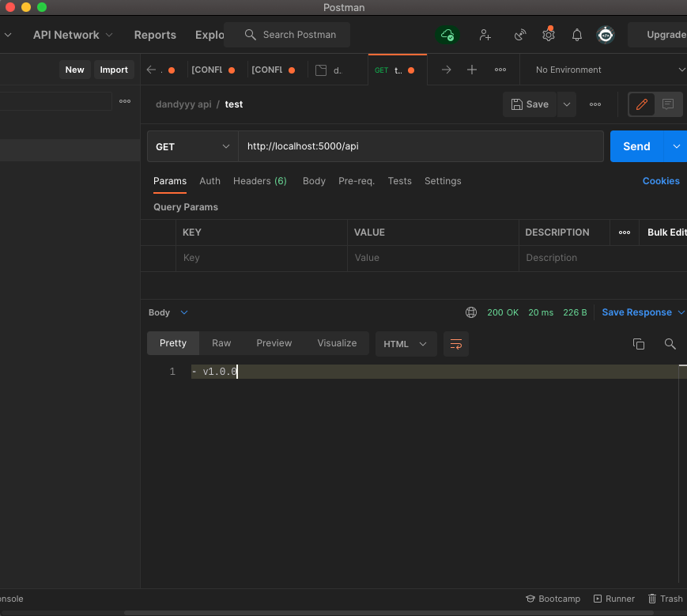Open the Trash
Screen dimensions: 687x616
[x=665, y=599]
